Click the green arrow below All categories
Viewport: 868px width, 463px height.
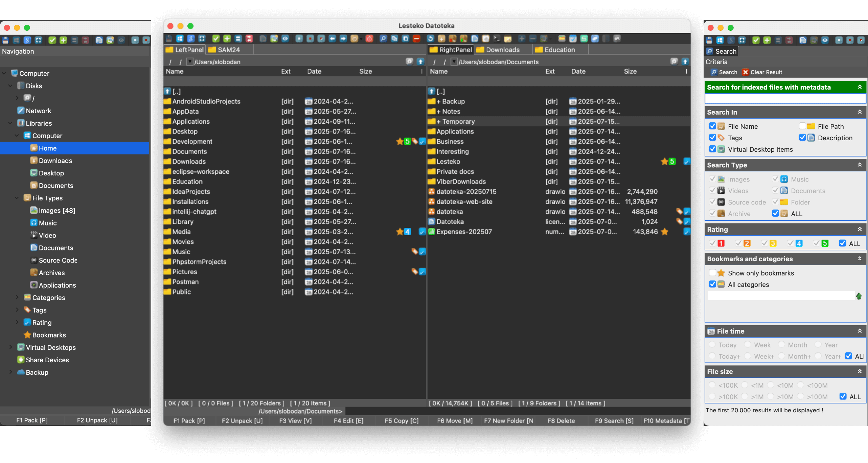tap(859, 296)
